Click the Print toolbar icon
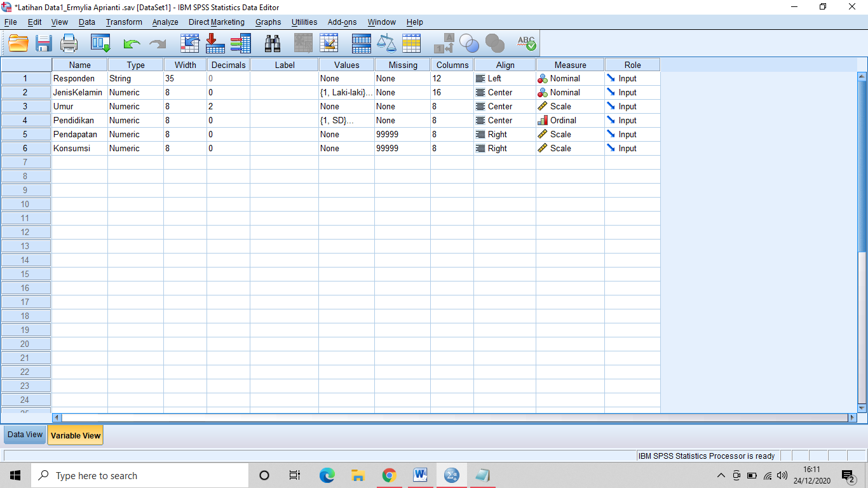The width and height of the screenshot is (868, 488). [68, 43]
